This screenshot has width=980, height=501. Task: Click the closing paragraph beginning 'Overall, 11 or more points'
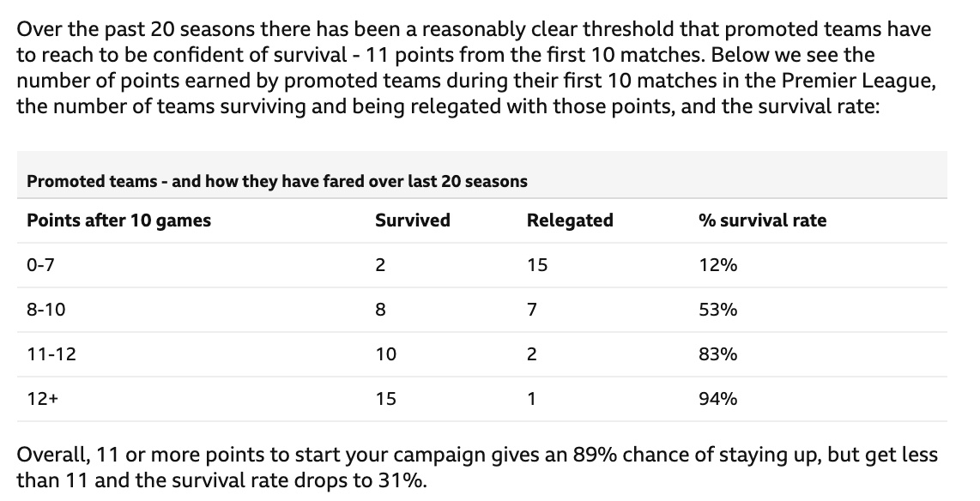[477, 468]
